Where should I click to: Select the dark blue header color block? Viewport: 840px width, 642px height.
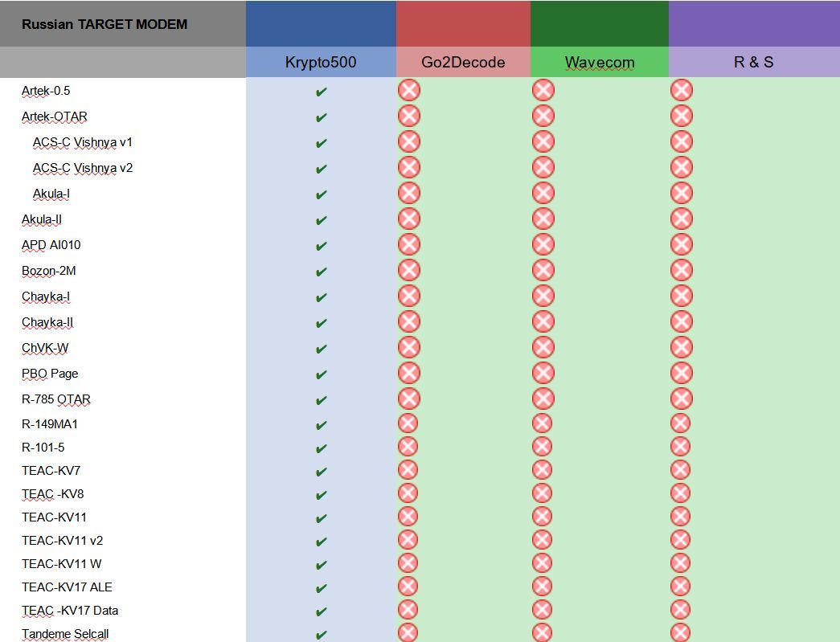pyautogui.click(x=321, y=23)
